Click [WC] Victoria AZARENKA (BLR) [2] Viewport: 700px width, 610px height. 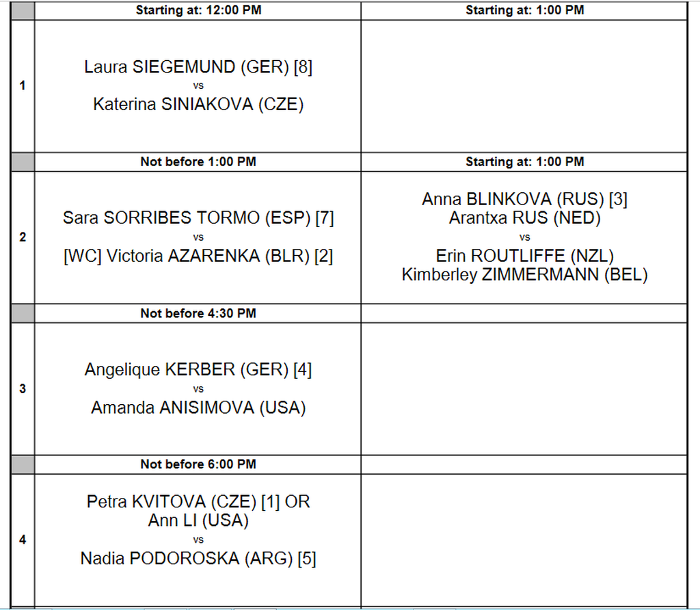(198, 256)
